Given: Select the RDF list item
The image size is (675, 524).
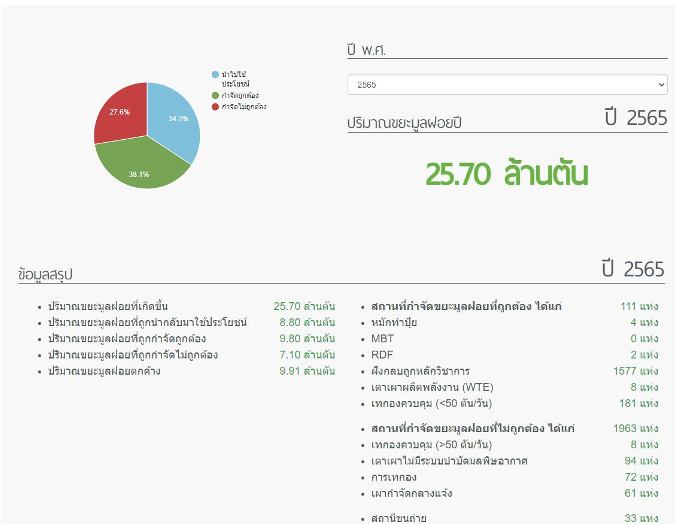Looking at the screenshot, I should tap(382, 355).
